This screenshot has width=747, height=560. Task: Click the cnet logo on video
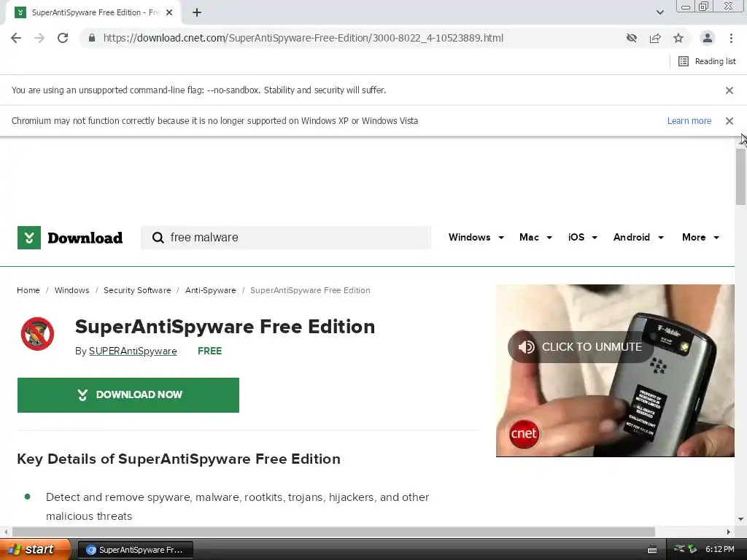[524, 434]
